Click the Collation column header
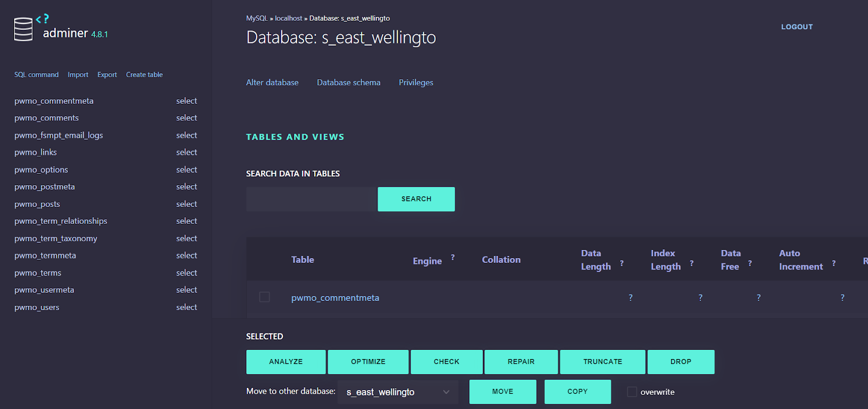 501,260
